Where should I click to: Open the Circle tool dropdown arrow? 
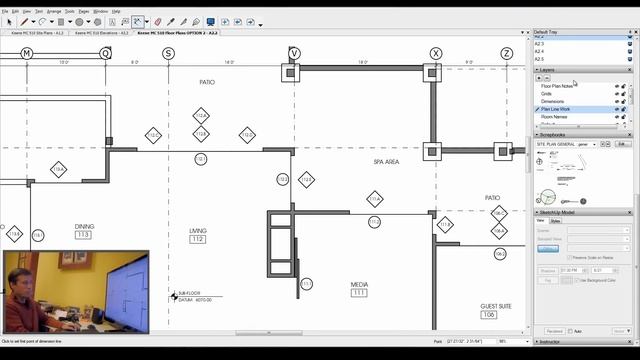[88, 22]
